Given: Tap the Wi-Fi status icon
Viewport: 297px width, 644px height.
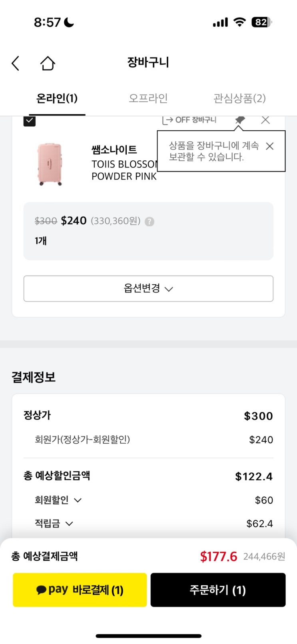Looking at the screenshot, I should (x=239, y=22).
